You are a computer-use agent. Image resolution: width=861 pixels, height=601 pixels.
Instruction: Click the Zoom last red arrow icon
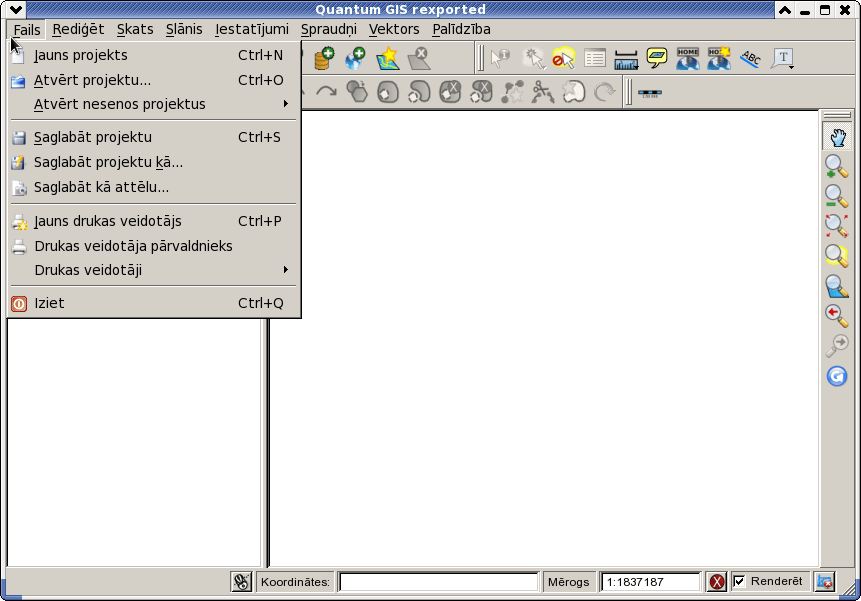point(836,316)
